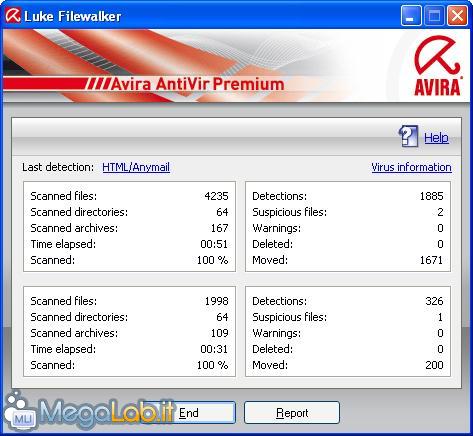Viewport: 473px width, 436px height.
Task: Click the Avira AntiVir Premium banner text
Action: 197,84
